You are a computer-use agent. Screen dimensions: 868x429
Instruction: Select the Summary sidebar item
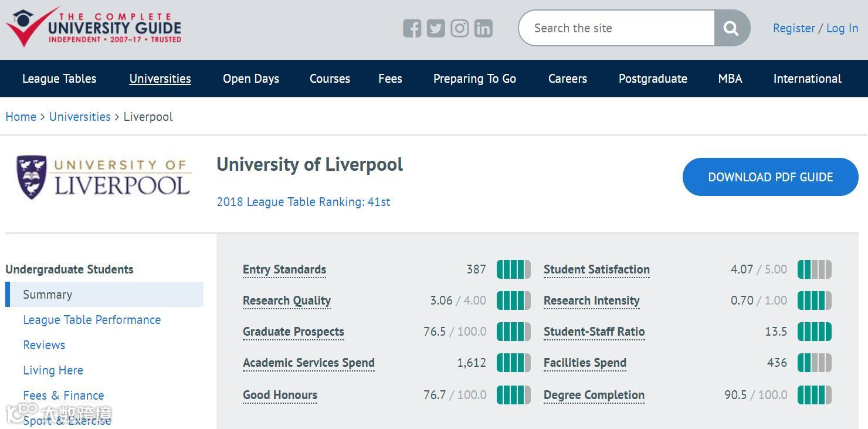coord(104,295)
